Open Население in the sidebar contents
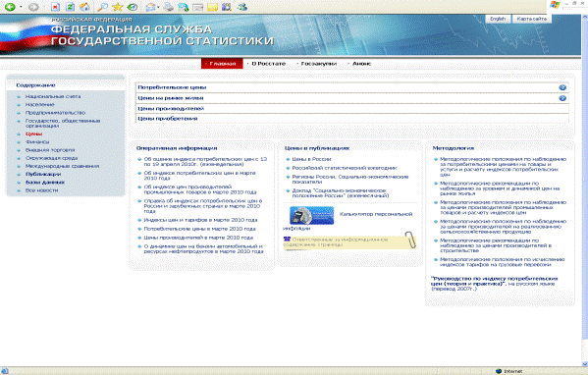Screen dimensions: 588x375 (39, 105)
